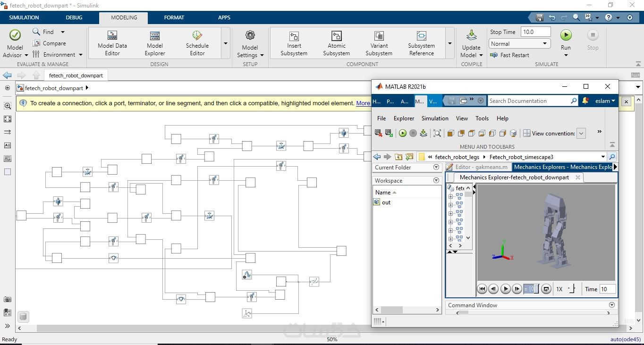Toggle the split view layout icon
Viewport: 644px width, 345px height.
(527, 133)
